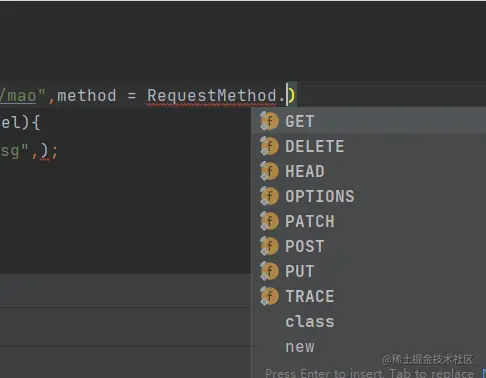Click the field icon beside PUT
This screenshot has height=378, width=486.
(x=269, y=271)
